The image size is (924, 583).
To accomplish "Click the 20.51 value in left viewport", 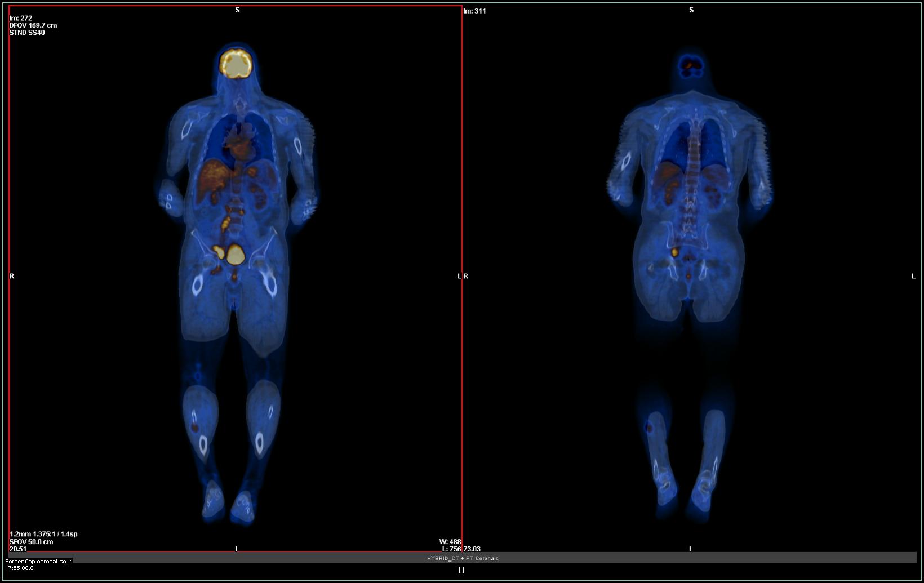I will pyautogui.click(x=17, y=549).
